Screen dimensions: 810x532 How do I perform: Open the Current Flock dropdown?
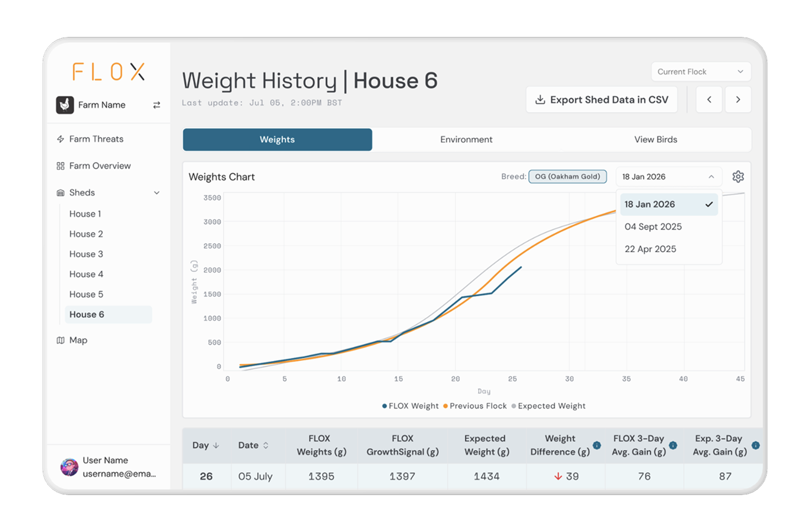point(701,71)
